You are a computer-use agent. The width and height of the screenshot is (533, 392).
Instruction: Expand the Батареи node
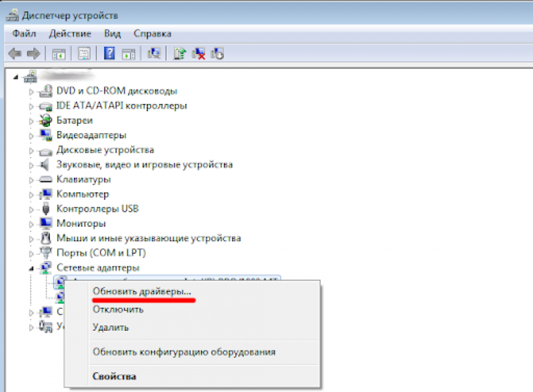[x=31, y=121]
